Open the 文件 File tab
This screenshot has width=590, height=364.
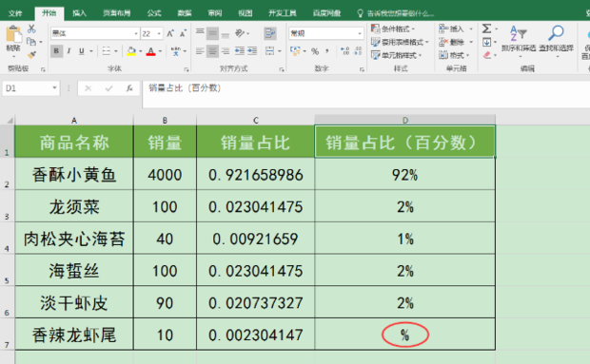(15, 13)
